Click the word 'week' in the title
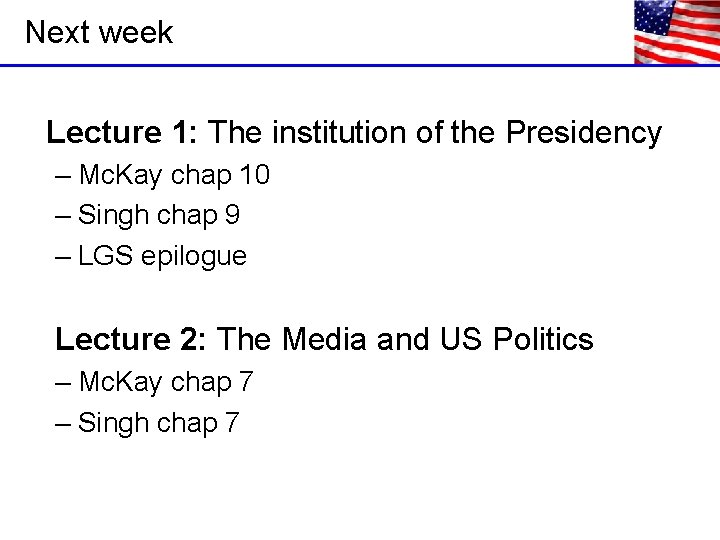The width and height of the screenshot is (720, 540). pos(137,32)
